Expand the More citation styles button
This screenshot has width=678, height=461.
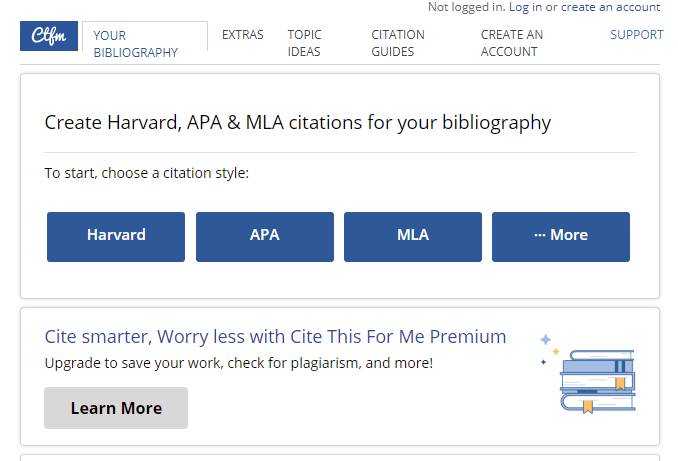pyautogui.click(x=561, y=236)
